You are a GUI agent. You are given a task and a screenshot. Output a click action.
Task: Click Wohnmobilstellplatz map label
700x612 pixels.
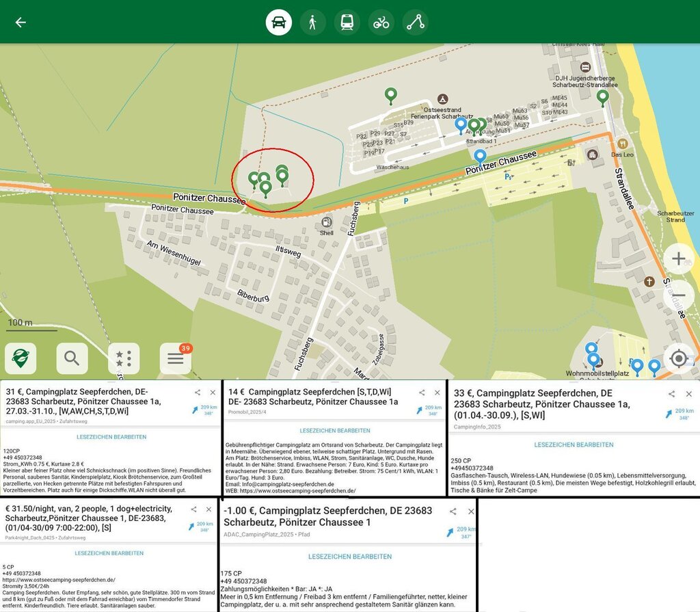pos(597,373)
